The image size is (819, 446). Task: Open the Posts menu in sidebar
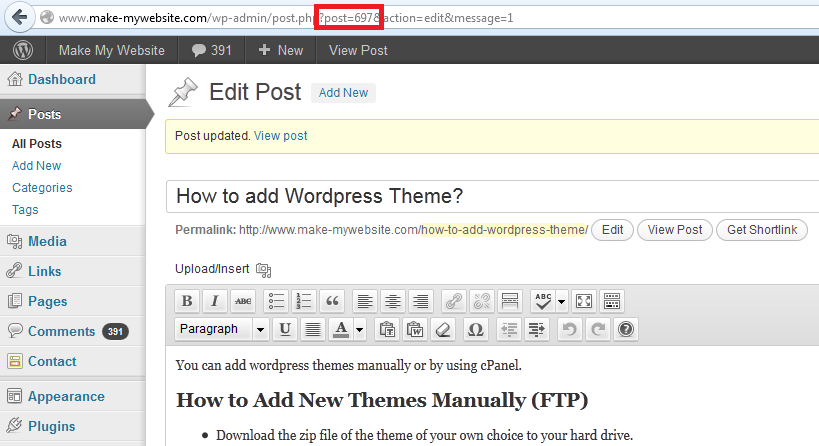click(45, 115)
